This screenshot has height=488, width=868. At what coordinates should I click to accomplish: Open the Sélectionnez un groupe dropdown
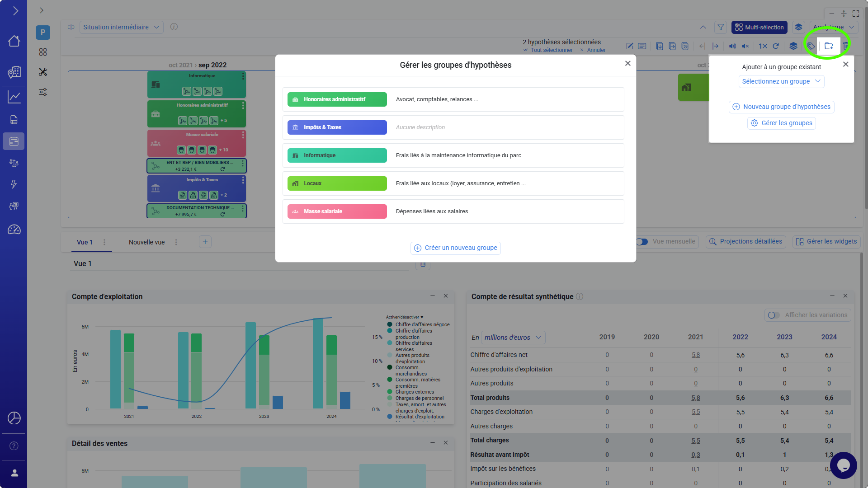click(781, 81)
